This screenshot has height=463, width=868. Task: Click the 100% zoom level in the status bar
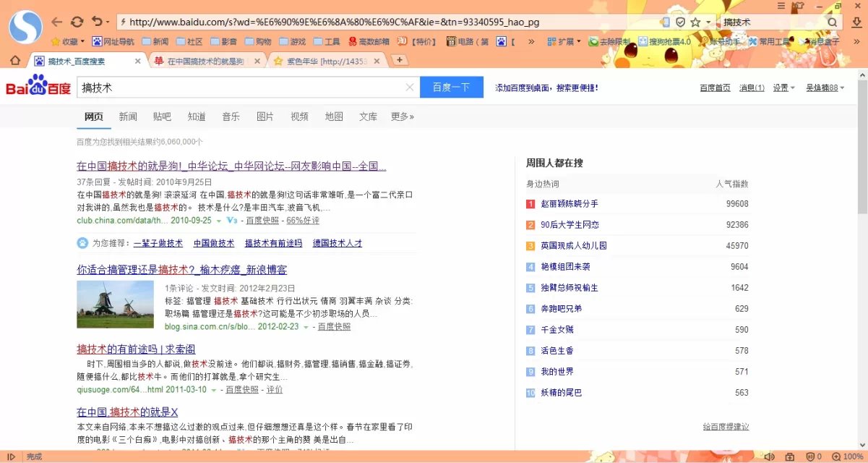tap(853, 456)
